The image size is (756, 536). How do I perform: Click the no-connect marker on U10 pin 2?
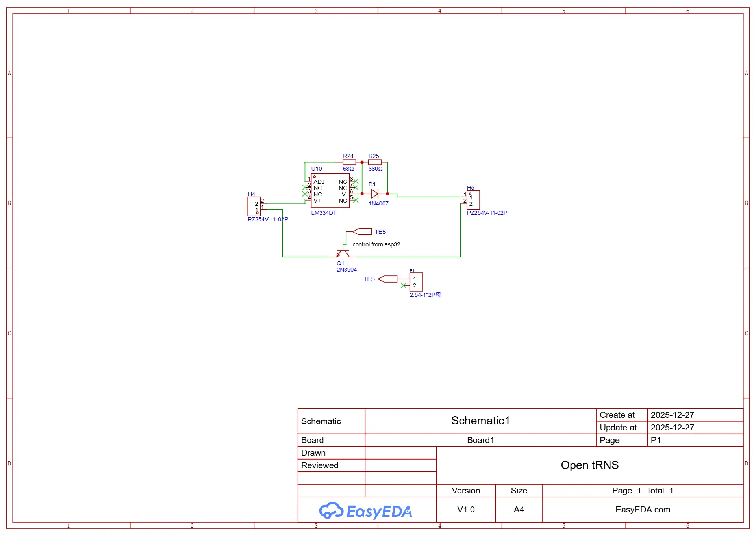click(305, 188)
